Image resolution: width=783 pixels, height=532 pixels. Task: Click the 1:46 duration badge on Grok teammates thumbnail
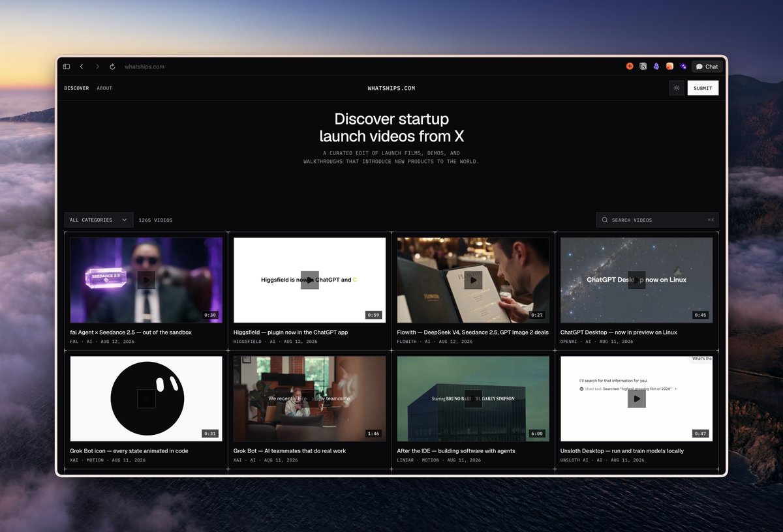click(373, 434)
